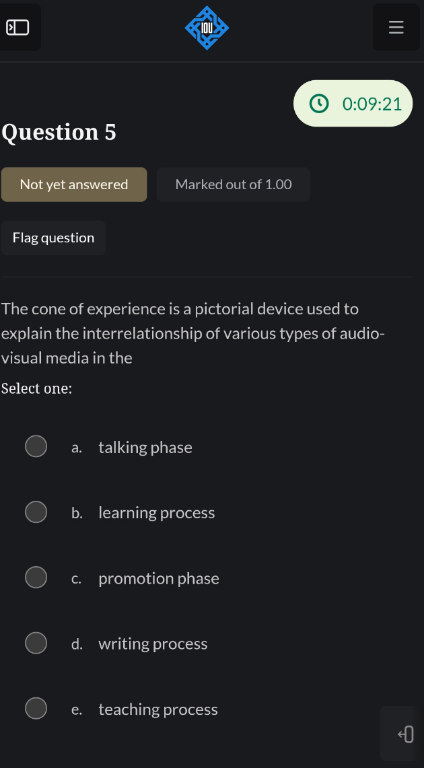The width and height of the screenshot is (424, 768).
Task: Select radio button for promotion phase
Action: coord(36,577)
